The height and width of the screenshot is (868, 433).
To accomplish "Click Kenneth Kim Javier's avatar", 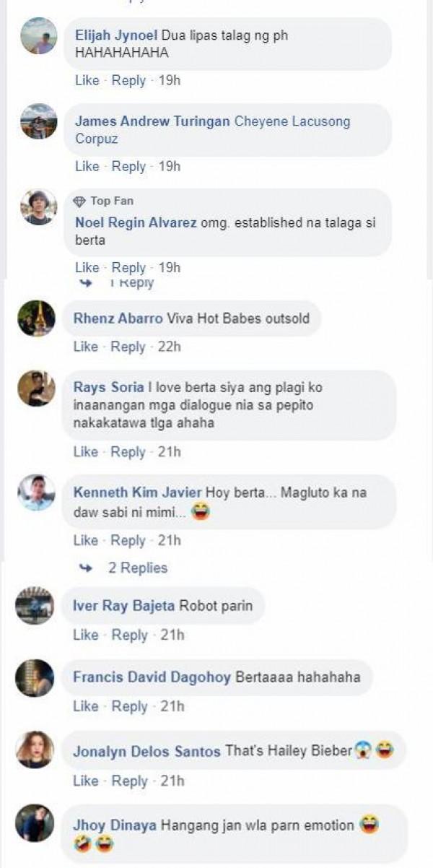I will (x=36, y=492).
